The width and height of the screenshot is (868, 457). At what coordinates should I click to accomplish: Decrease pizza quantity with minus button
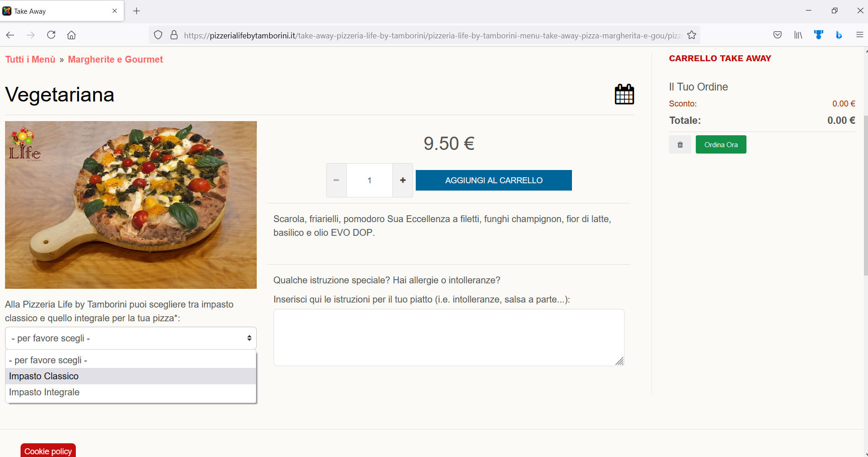click(x=336, y=181)
